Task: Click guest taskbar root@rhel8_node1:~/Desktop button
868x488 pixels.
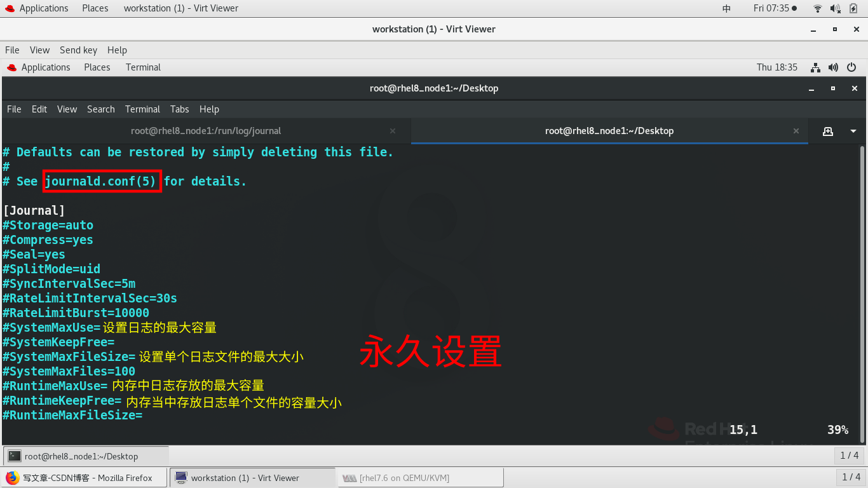Action: pyautogui.click(x=86, y=456)
